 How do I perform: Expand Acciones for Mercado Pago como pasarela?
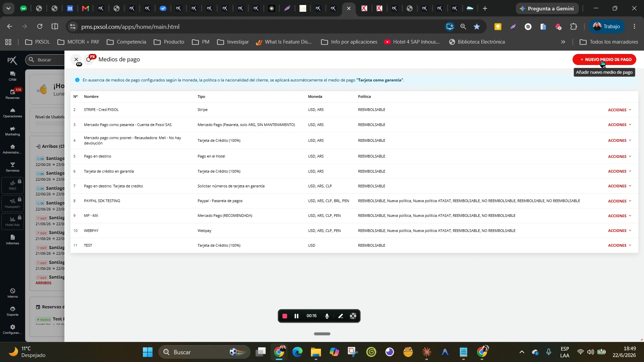pyautogui.click(x=620, y=125)
